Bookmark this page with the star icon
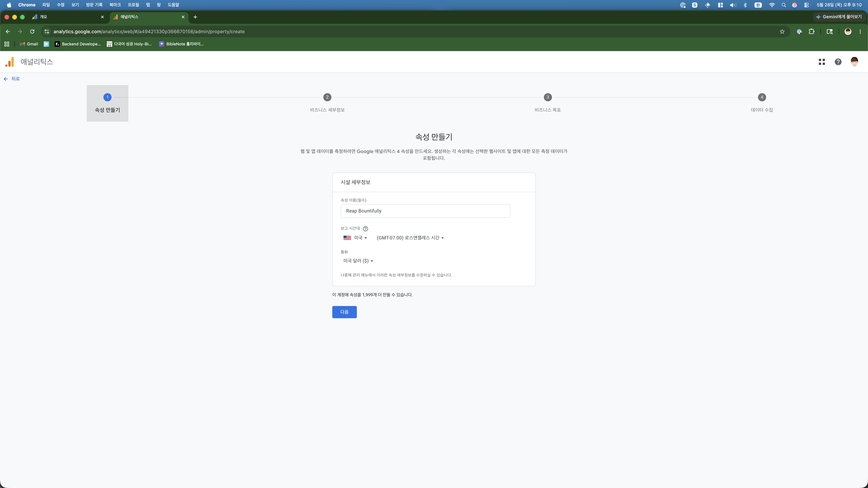This screenshot has height=488, width=868. click(782, 32)
